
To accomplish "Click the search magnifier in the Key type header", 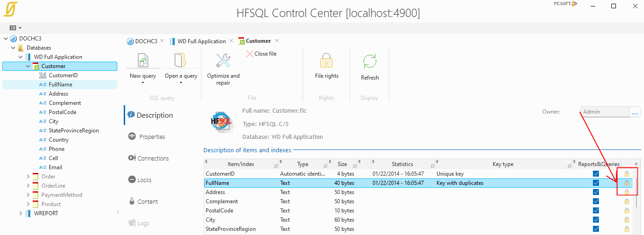I will (569, 166).
